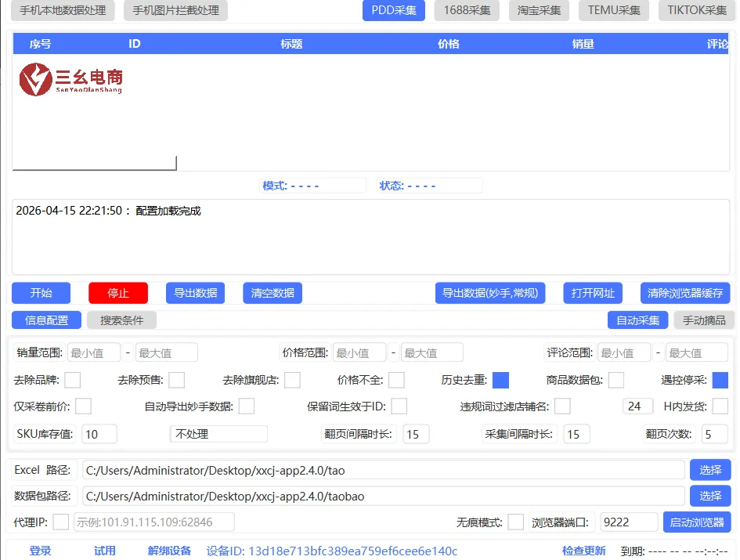Open the 淘宝采集 tab

(539, 10)
